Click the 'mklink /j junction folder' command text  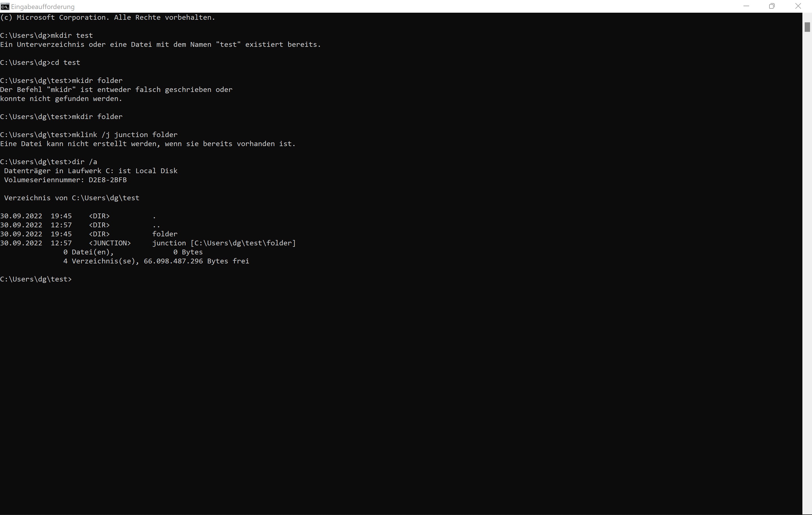[125, 135]
